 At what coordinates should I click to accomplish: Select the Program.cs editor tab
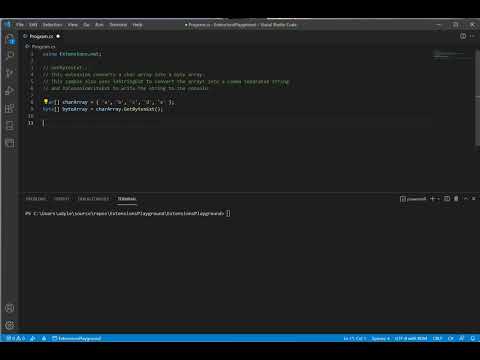tap(41, 36)
